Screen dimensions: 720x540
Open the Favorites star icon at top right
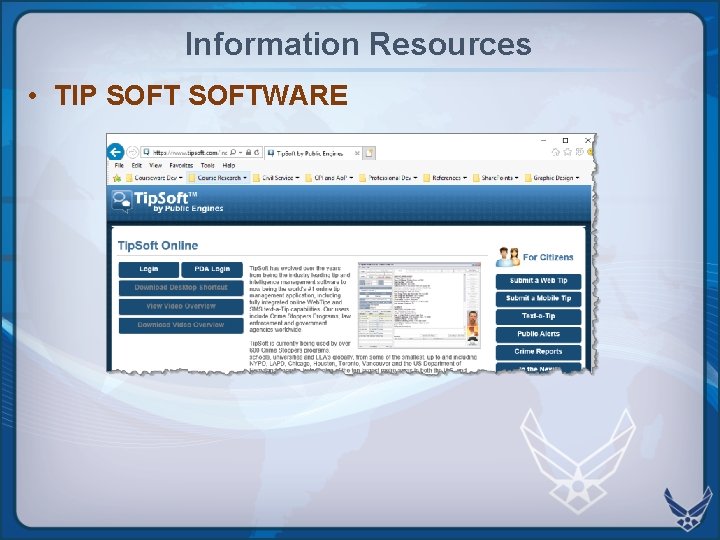(568, 152)
